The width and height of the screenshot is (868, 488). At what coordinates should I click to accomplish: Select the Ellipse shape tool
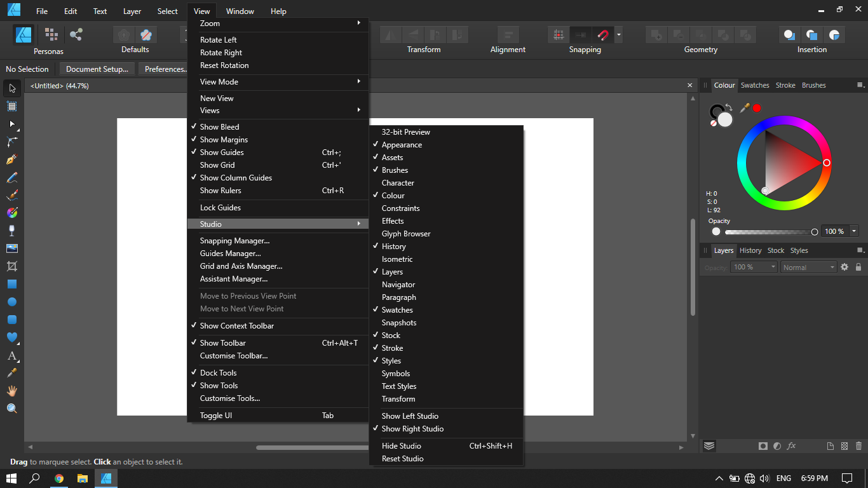[11, 301]
